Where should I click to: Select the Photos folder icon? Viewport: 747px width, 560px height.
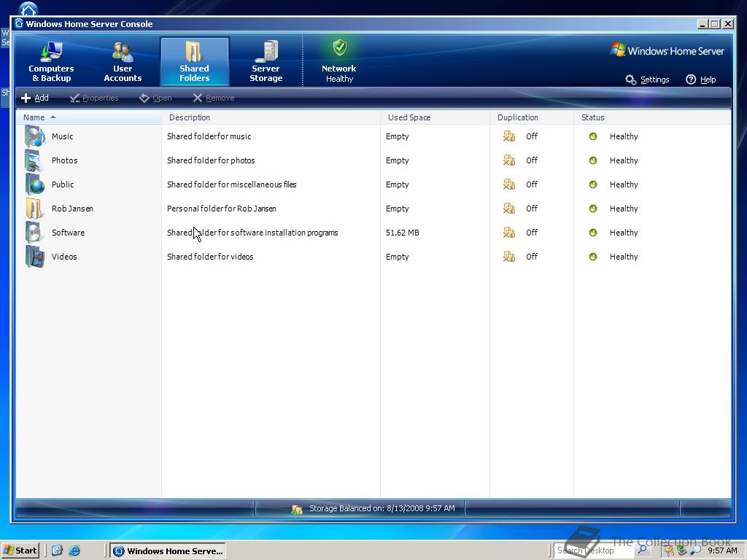tap(35, 160)
